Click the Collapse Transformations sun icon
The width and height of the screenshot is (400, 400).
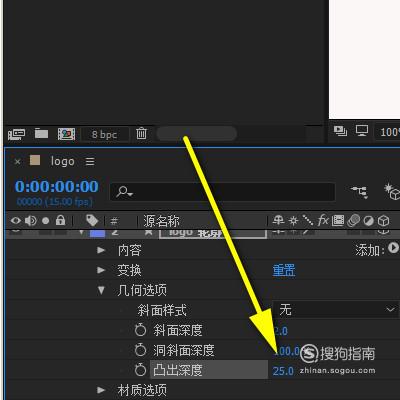[x=293, y=220]
